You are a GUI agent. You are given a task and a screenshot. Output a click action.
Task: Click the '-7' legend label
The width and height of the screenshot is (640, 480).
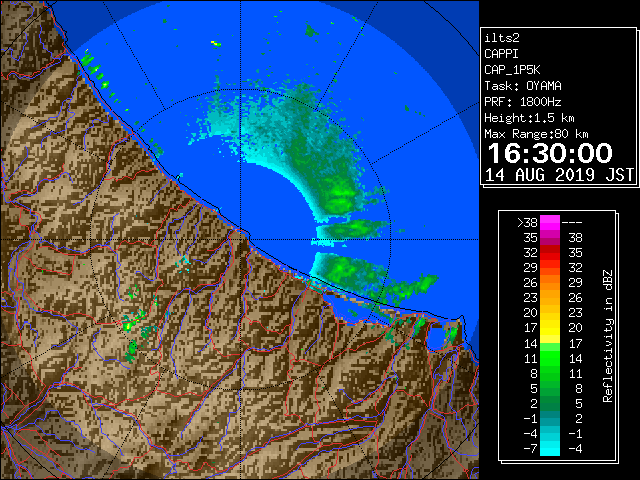point(530,449)
